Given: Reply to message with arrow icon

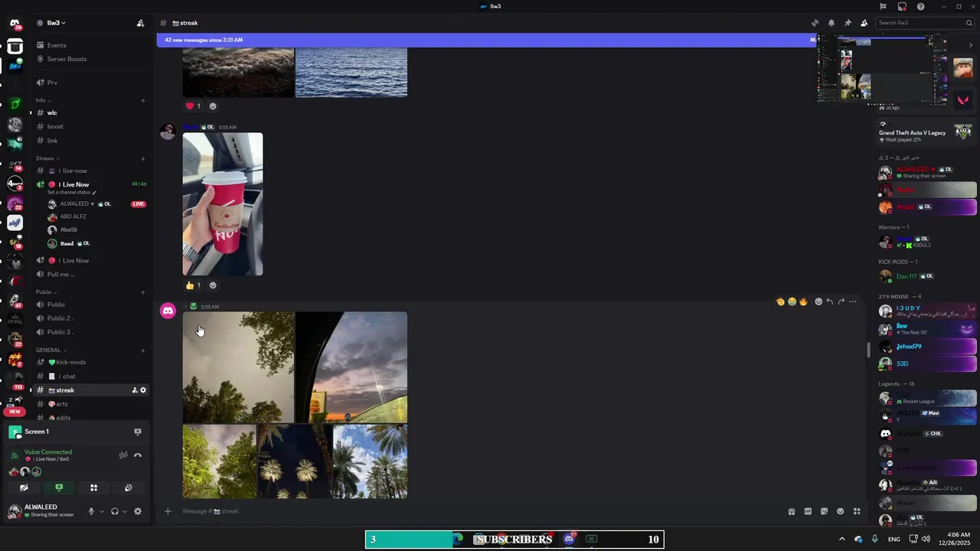Looking at the screenshot, I should point(829,302).
